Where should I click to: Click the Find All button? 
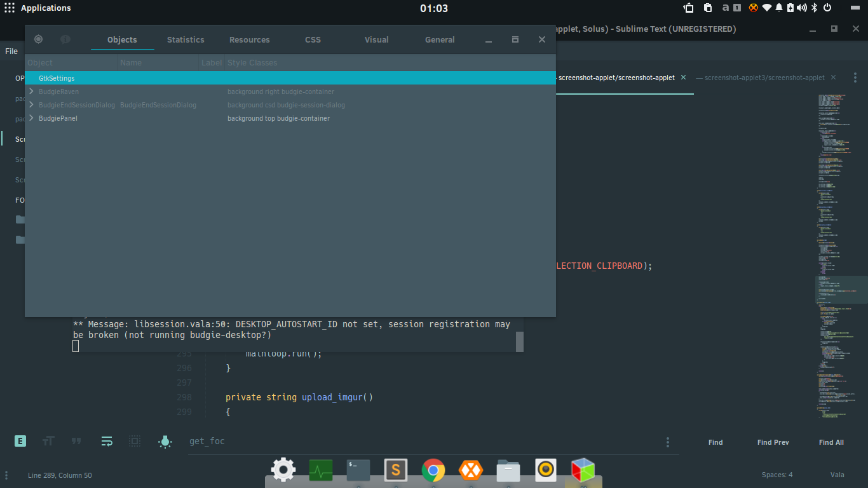click(831, 442)
